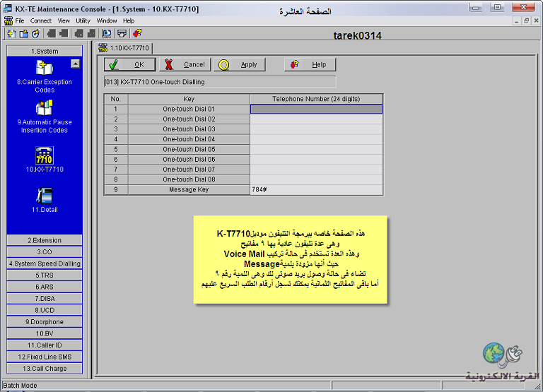
Task: Expand the 6.ARS sidebar section
Action: coord(45,287)
